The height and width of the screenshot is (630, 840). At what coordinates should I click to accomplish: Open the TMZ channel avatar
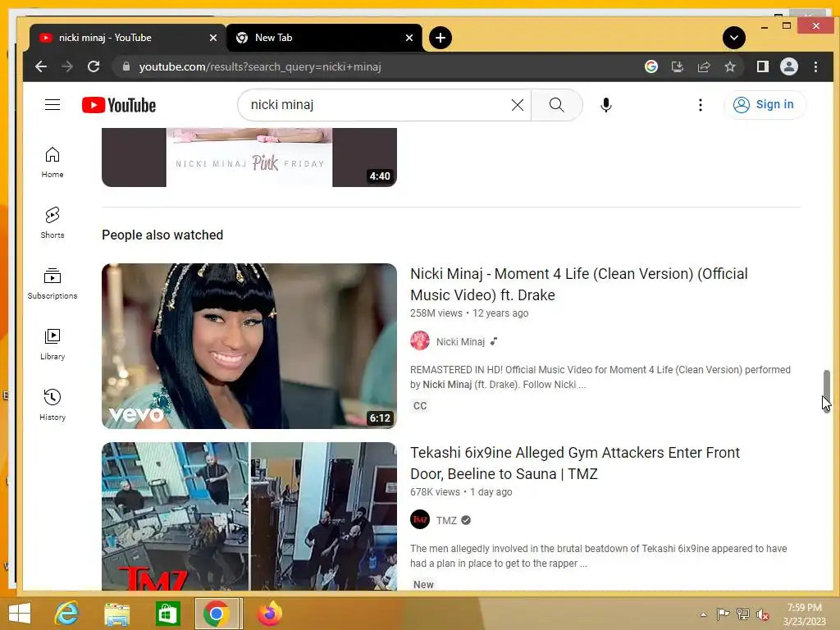pos(420,519)
